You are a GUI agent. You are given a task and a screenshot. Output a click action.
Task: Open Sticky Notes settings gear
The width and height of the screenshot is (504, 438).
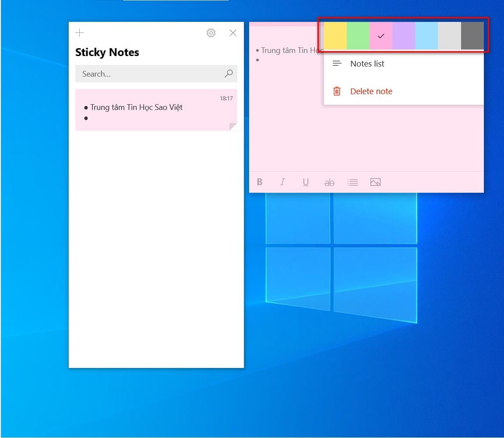(x=211, y=33)
